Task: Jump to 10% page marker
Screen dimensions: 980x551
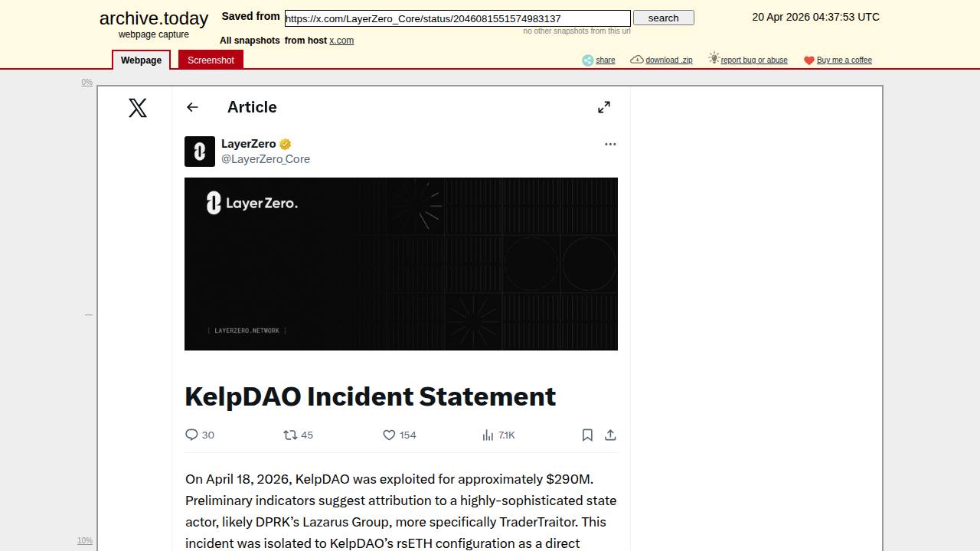Action: click(x=85, y=541)
